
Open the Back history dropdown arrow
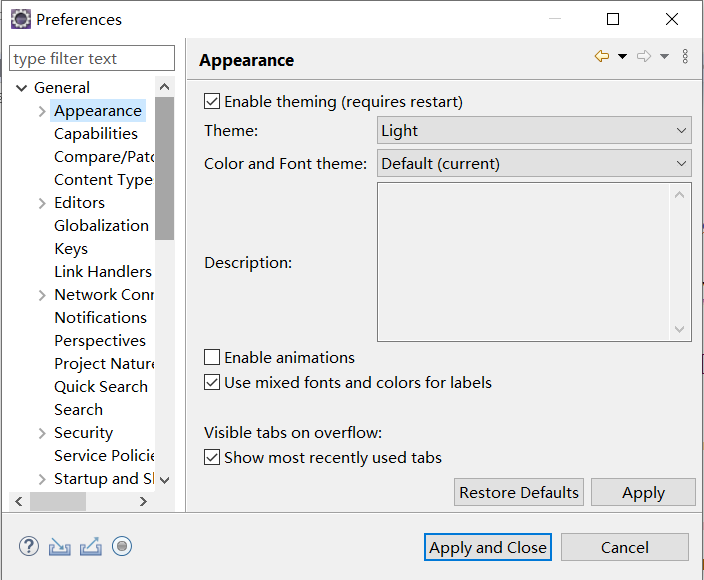[622, 57]
